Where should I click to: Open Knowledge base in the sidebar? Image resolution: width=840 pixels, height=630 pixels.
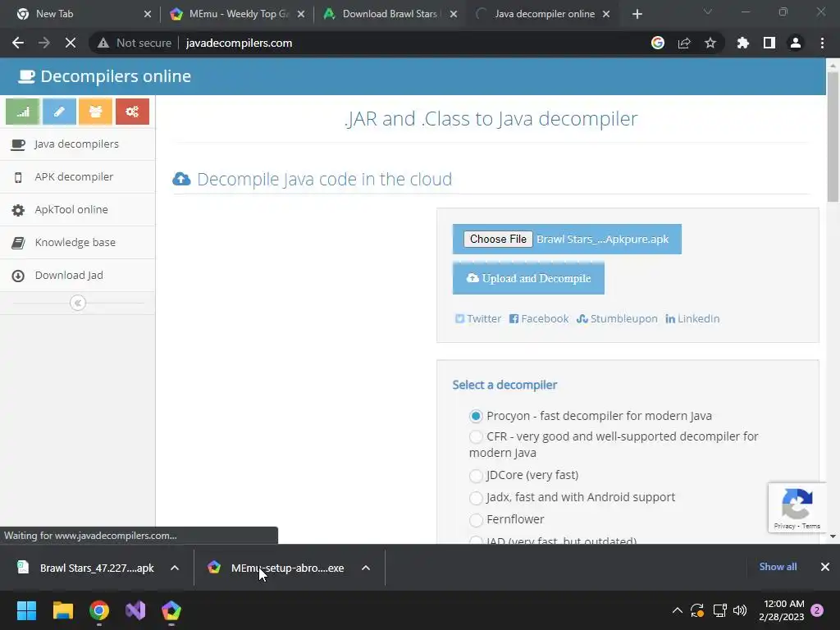pos(78,242)
